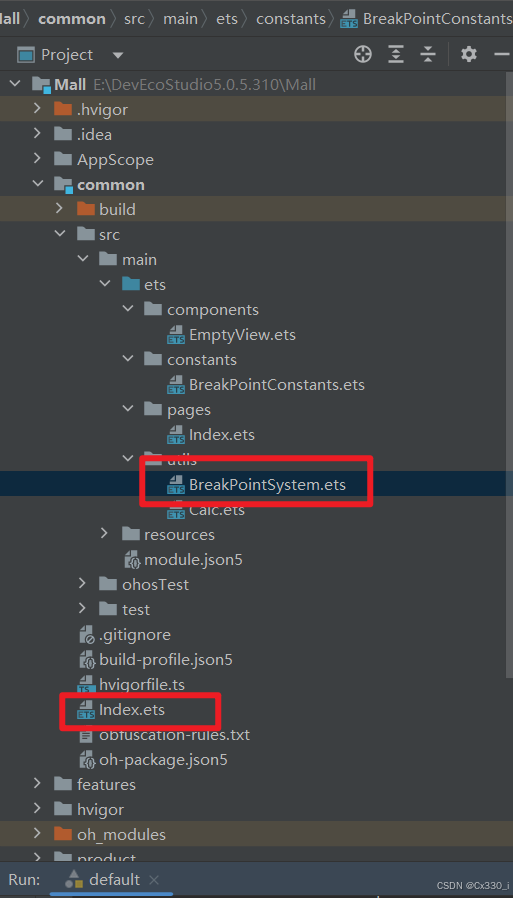Select root Index.ets of common module
513x898 pixels.
pos(132,710)
